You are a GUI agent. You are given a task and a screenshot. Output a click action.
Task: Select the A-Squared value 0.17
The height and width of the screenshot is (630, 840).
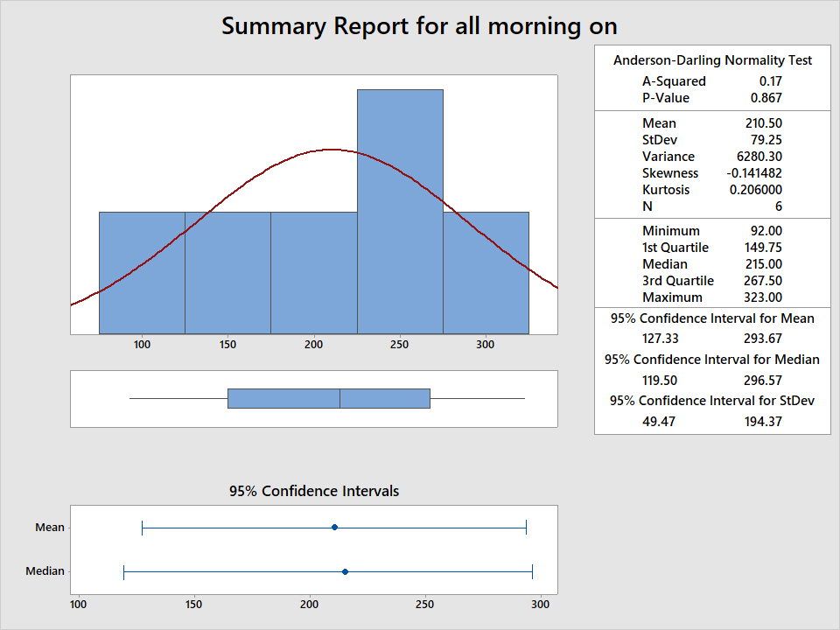[770, 80]
